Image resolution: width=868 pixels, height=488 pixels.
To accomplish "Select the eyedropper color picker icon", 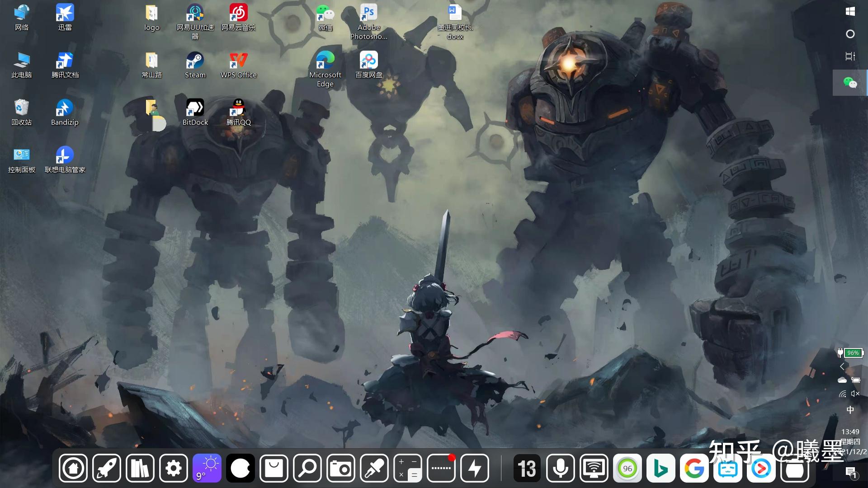I will pos(374,468).
